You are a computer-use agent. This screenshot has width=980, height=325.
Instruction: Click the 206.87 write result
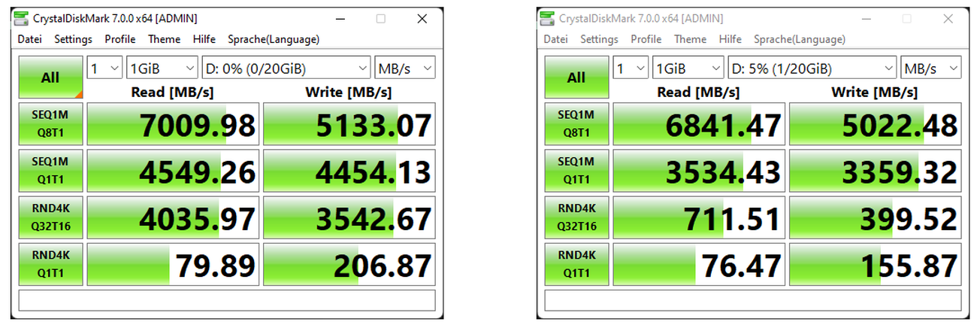349,264
